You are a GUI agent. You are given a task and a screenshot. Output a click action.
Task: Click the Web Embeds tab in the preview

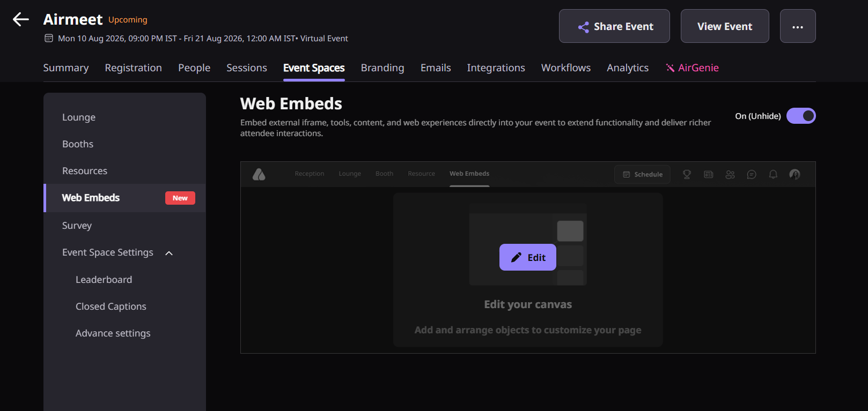(469, 174)
